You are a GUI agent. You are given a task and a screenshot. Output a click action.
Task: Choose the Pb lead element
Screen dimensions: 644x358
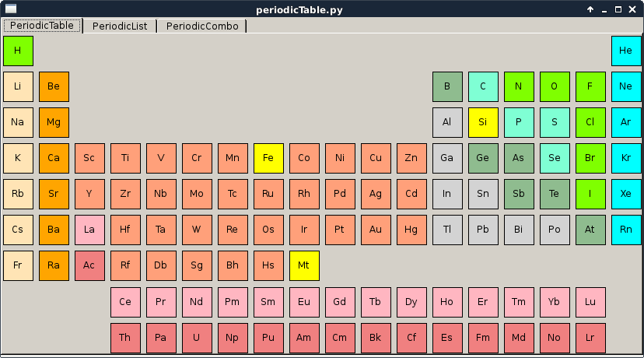point(483,230)
